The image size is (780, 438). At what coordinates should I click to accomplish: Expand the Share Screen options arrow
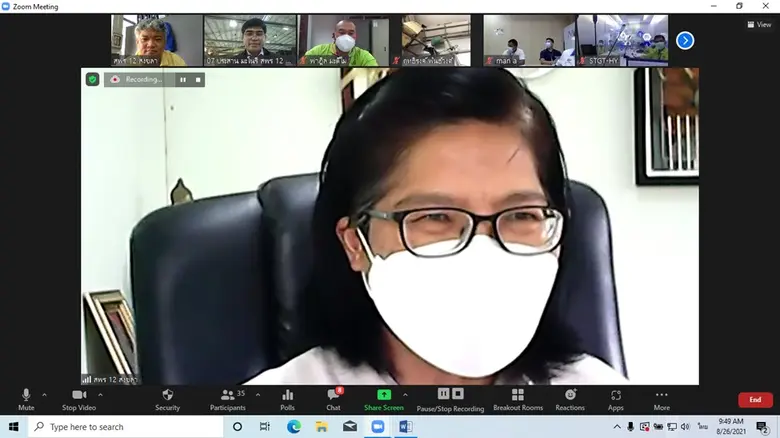click(x=405, y=394)
